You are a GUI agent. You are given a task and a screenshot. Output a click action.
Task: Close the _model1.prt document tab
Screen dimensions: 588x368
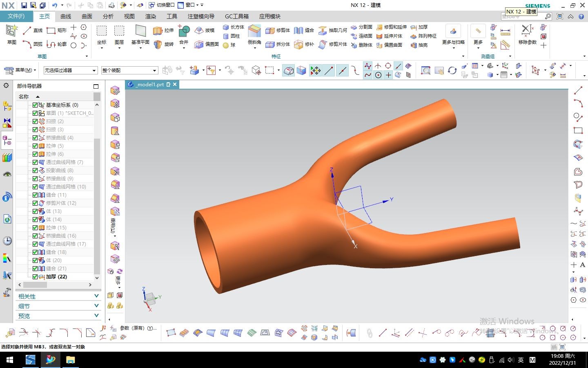coord(175,84)
